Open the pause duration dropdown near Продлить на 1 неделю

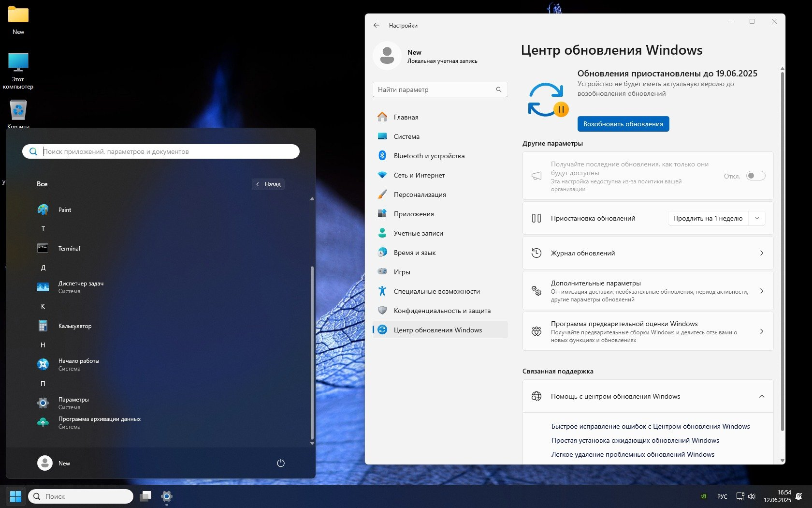[756, 218]
